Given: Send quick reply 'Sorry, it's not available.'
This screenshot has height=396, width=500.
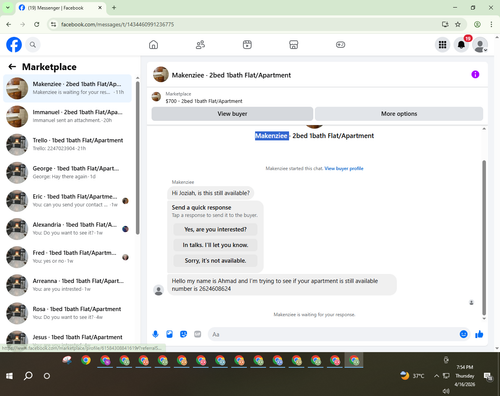Looking at the screenshot, I should coord(215,261).
